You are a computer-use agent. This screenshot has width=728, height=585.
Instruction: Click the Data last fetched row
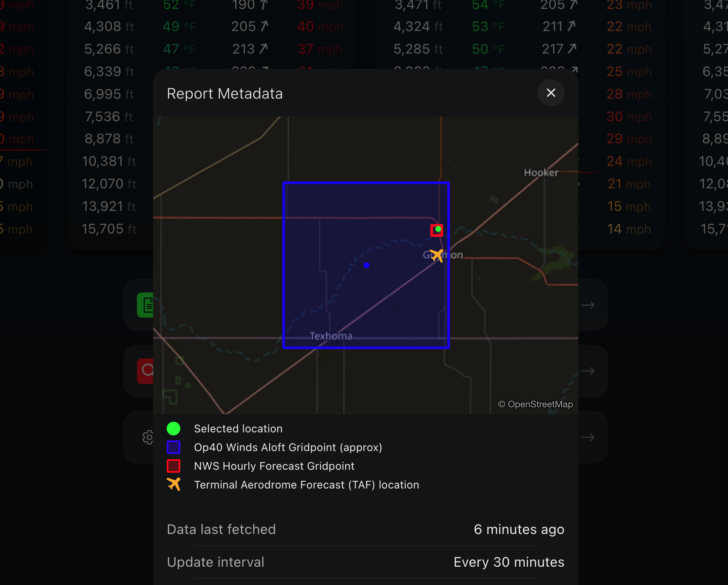click(366, 529)
